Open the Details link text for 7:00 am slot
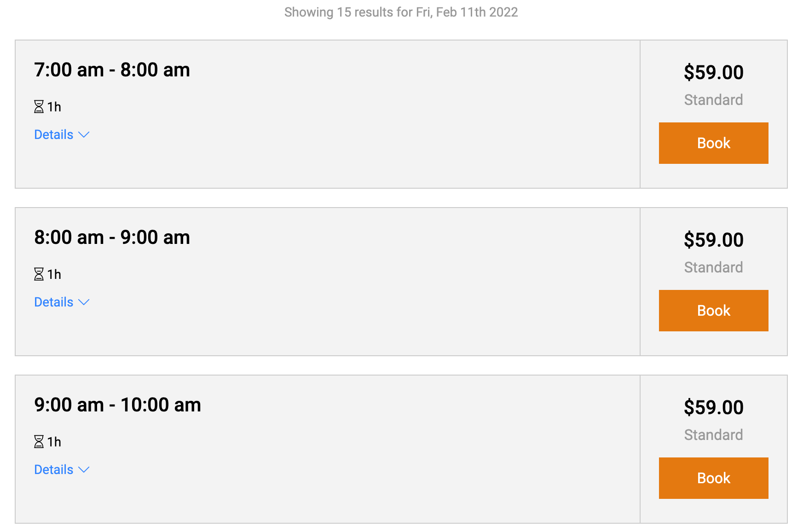809x532 pixels. pyautogui.click(x=54, y=135)
